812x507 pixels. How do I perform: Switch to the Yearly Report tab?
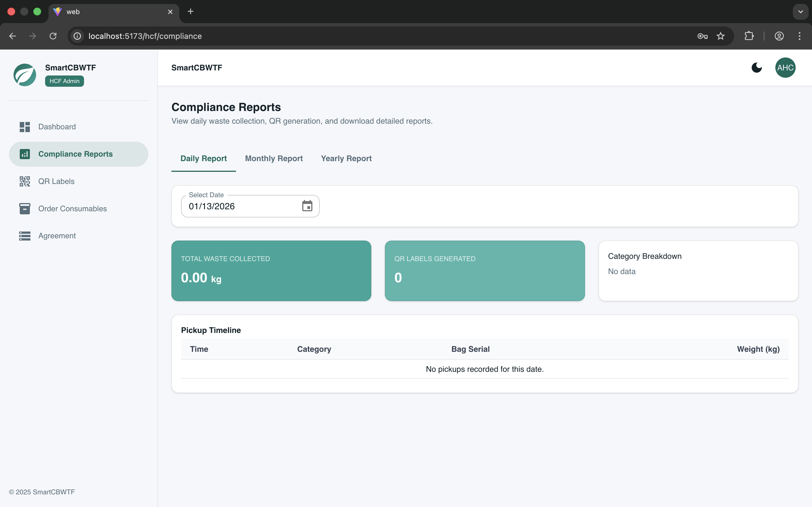click(x=346, y=158)
